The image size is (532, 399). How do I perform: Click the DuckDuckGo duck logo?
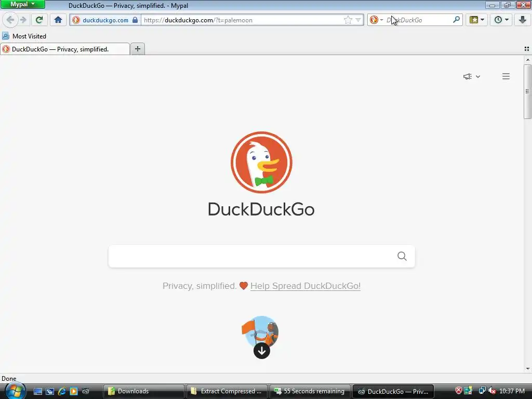[x=261, y=162]
